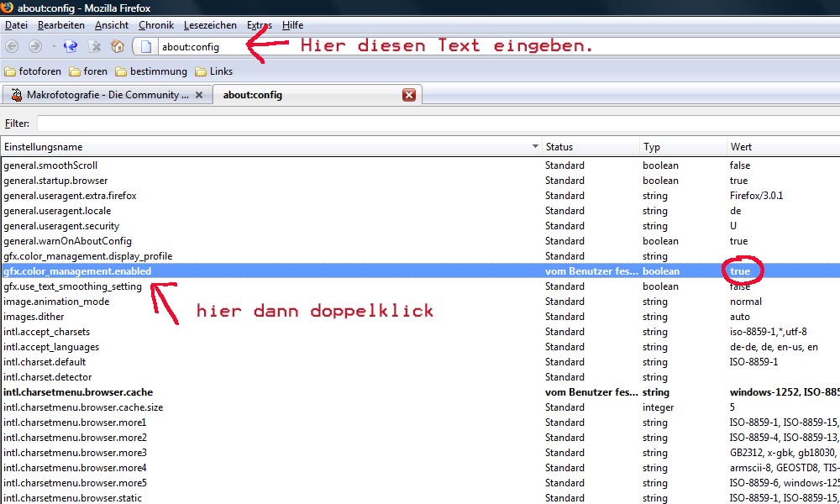
Task: Click the iso-8859-1,*,utf-8 value
Action: click(x=769, y=332)
